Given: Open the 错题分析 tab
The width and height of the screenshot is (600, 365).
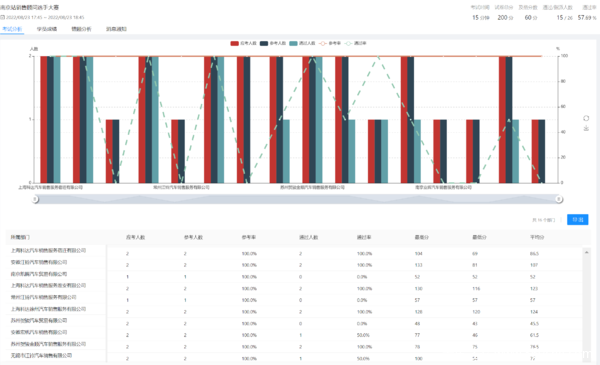Looking at the screenshot, I should [x=82, y=29].
